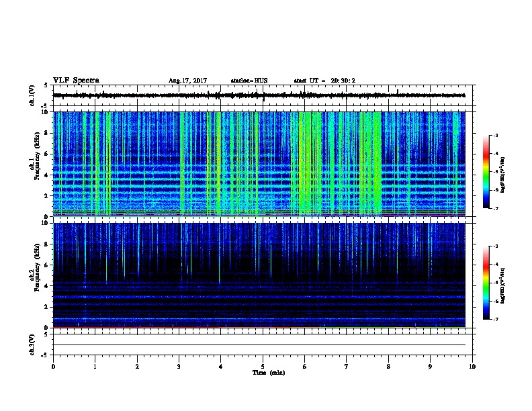Click the "Time (min)" axis label
This screenshot has height=411, width=532.
pyautogui.click(x=269, y=373)
